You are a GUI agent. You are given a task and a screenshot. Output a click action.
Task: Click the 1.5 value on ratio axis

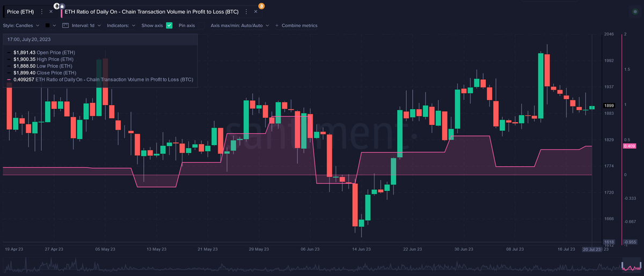(627, 69)
